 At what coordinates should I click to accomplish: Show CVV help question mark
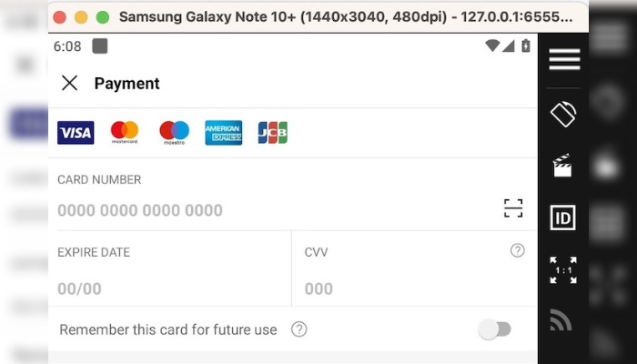517,250
